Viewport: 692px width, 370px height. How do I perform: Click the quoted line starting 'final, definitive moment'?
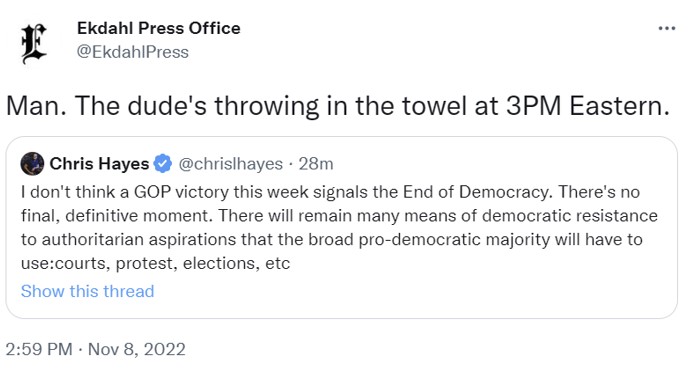click(339, 216)
